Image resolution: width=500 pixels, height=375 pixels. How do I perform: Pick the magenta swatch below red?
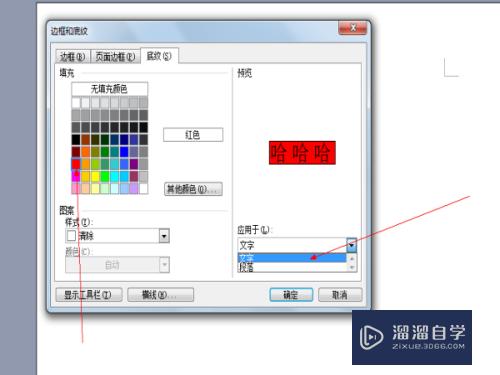(76, 176)
